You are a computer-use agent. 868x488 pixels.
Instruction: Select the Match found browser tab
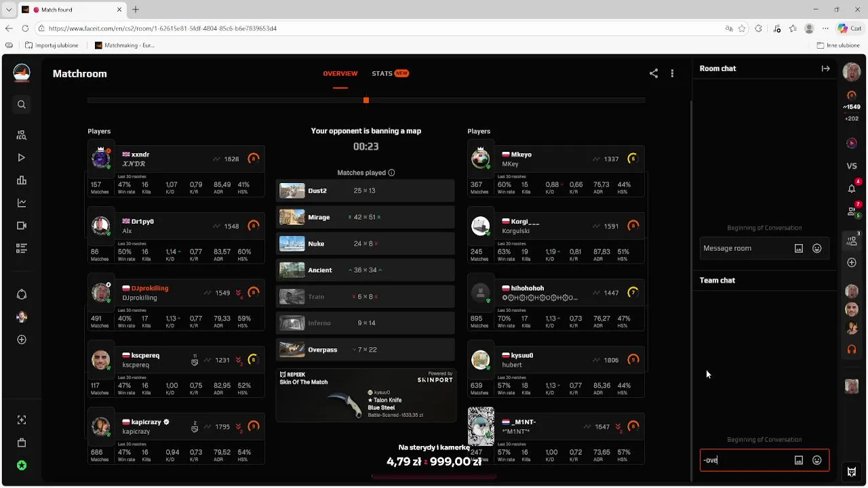coord(73,9)
